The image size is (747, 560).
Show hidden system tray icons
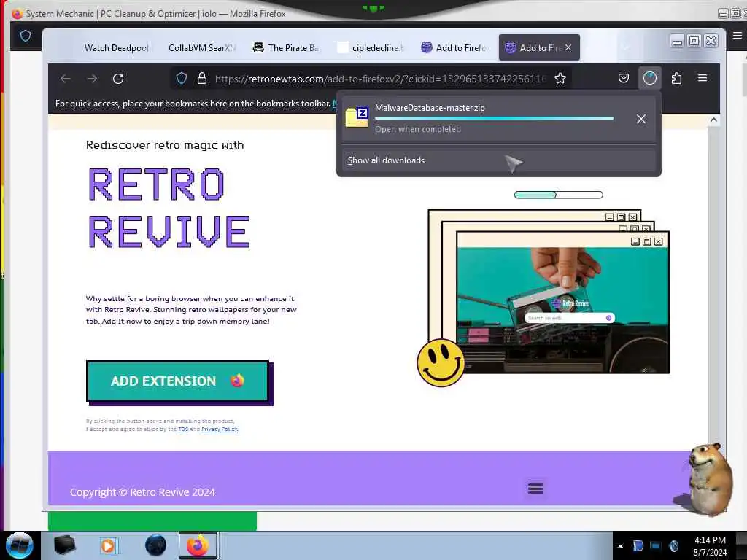[620, 546]
